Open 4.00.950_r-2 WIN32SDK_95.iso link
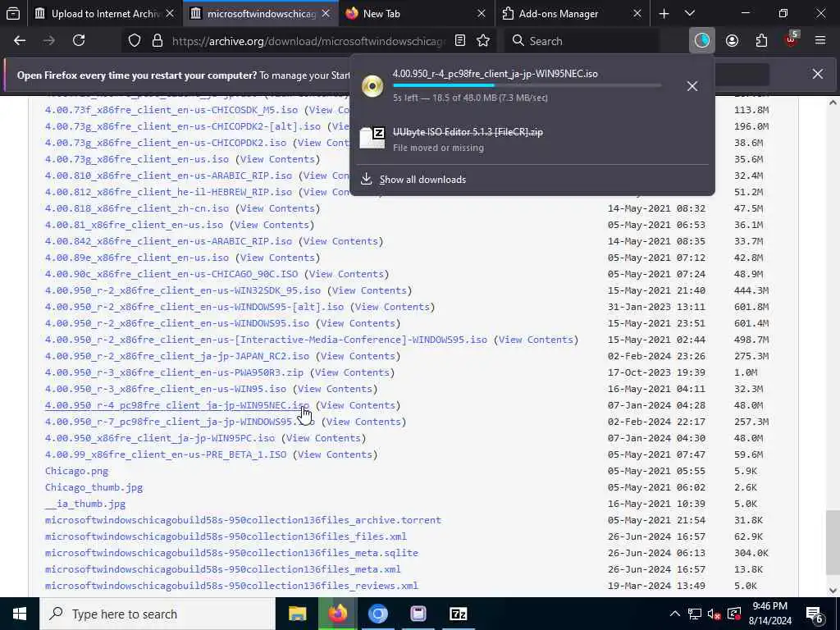Screen dimensions: 840x630 coord(183,290)
